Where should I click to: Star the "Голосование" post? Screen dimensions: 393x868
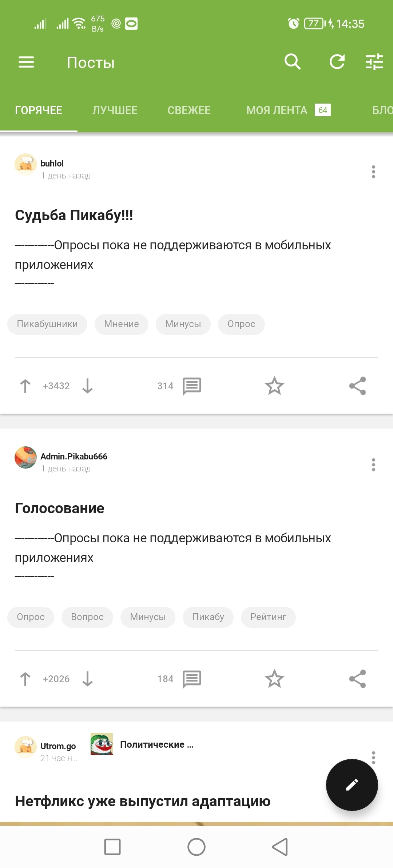(x=274, y=679)
